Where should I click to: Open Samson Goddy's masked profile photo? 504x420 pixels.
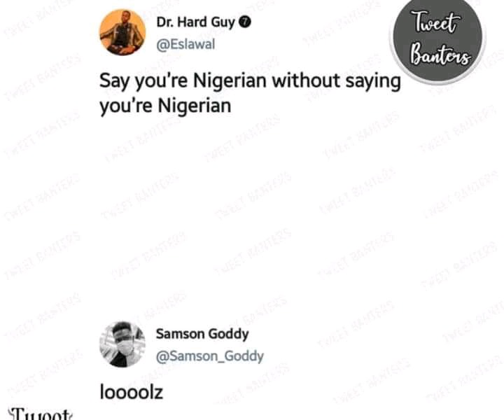click(122, 344)
